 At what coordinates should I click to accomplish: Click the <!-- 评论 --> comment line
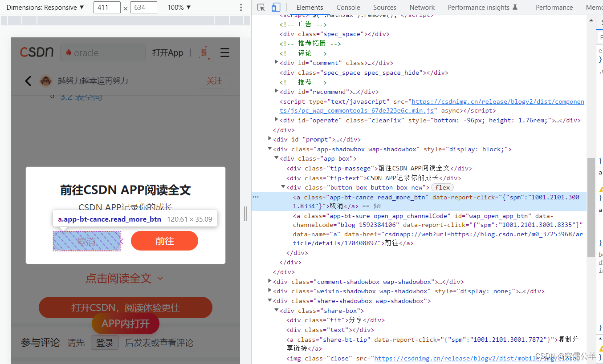pos(303,53)
